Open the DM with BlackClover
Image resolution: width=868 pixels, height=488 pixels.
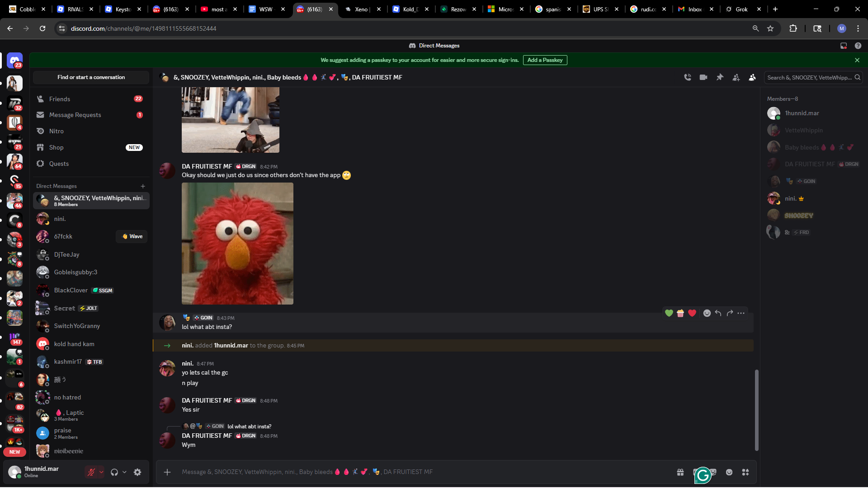91,291
